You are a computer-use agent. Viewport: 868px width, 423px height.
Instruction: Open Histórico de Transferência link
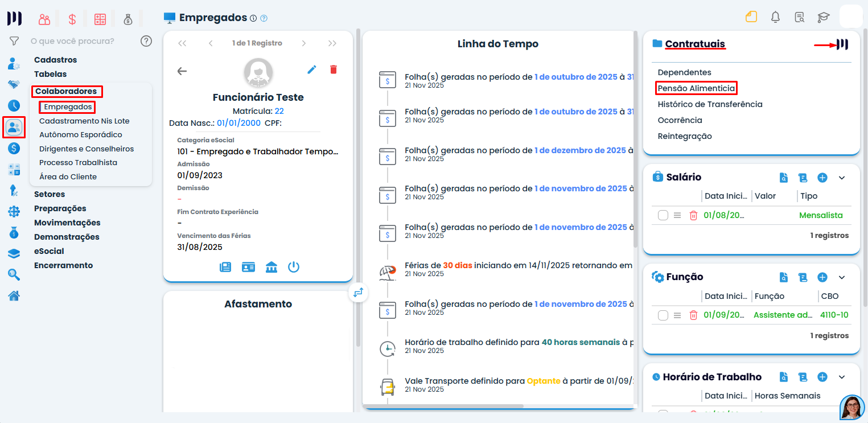tap(710, 104)
